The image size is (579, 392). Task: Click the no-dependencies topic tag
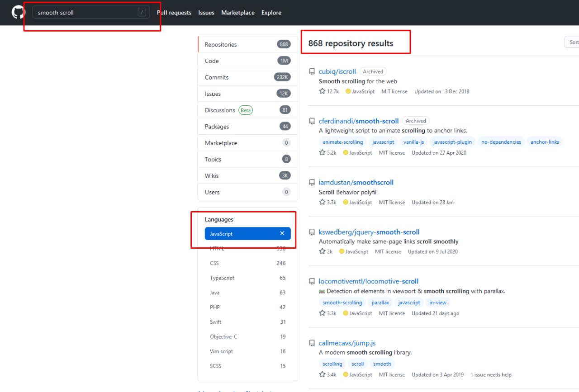501,142
